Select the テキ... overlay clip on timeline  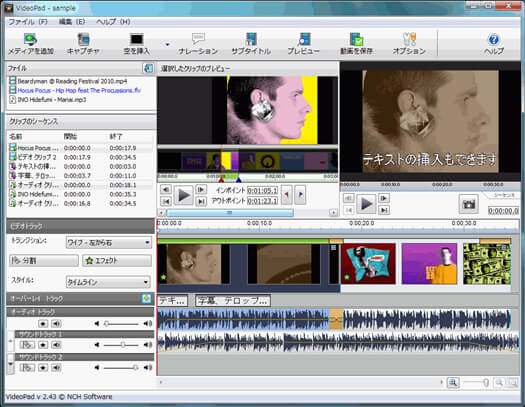pyautogui.click(x=172, y=301)
